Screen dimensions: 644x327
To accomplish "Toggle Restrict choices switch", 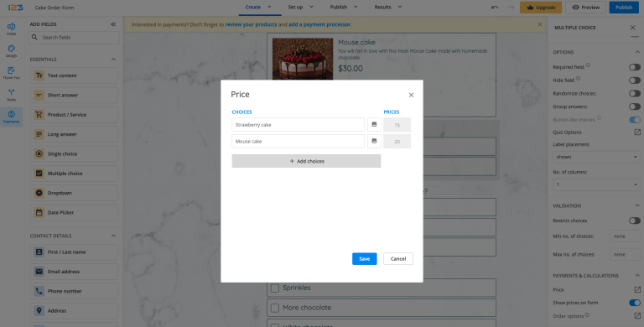I will (635, 221).
